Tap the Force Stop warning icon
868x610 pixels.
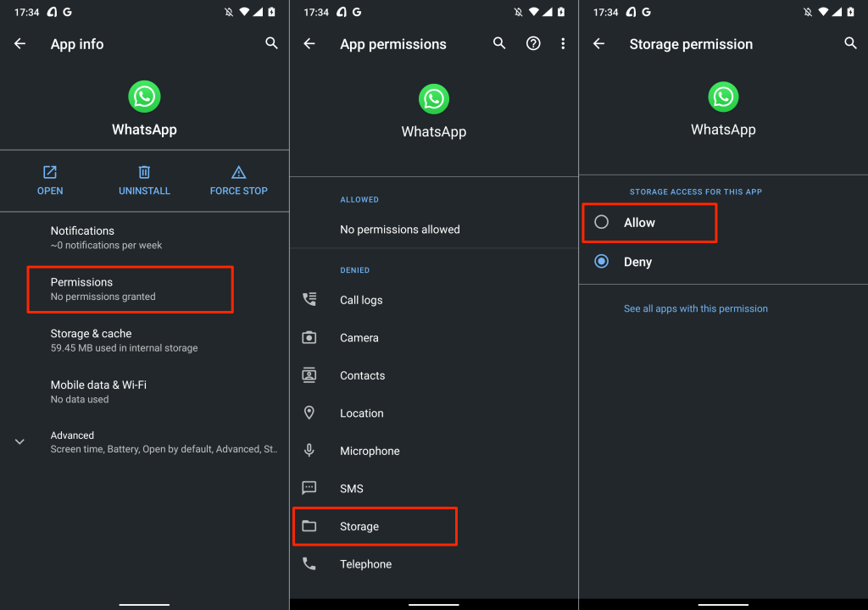[238, 173]
